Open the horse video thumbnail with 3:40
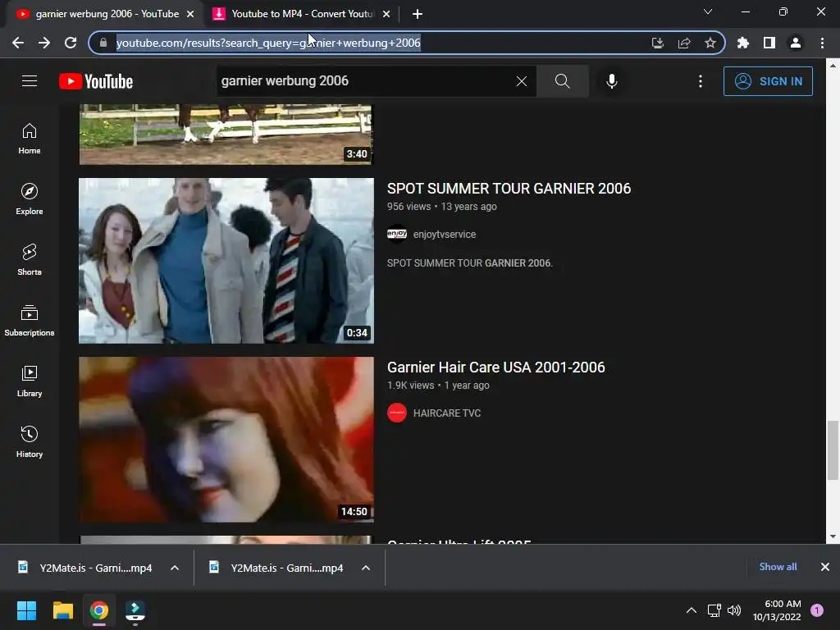Viewport: 840px width, 630px height. tap(226, 134)
